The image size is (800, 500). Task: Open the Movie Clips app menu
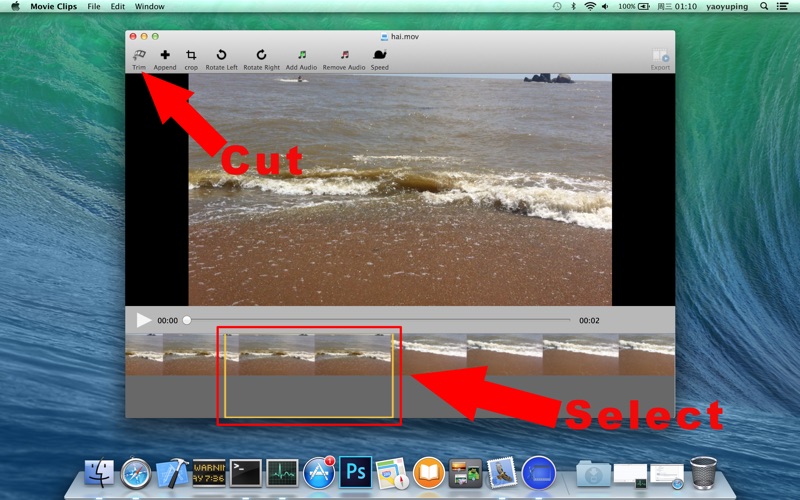(x=54, y=7)
